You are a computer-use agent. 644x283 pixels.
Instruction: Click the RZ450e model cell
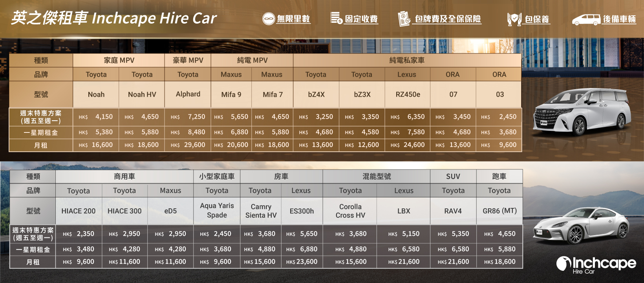click(x=408, y=94)
